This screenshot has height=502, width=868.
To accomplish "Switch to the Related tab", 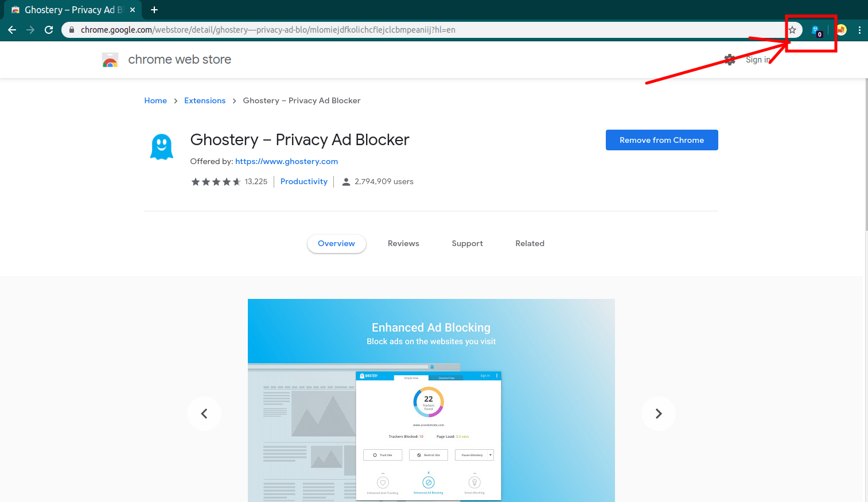I will [530, 243].
